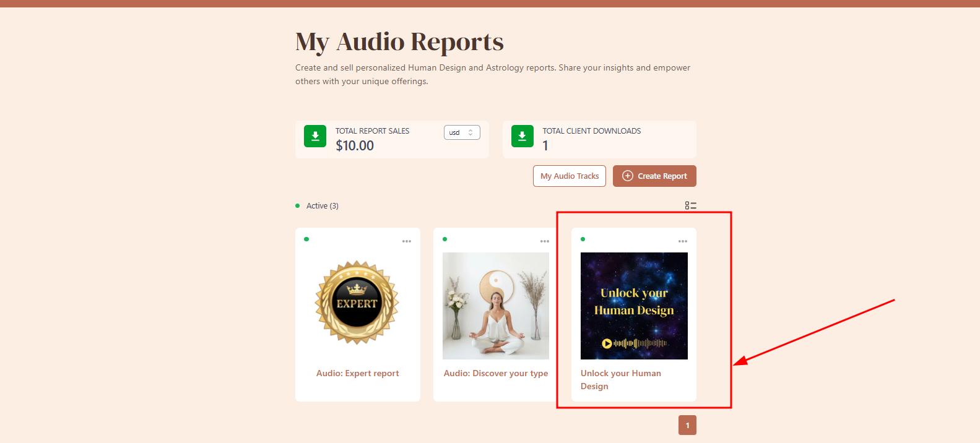Go to page 1 in pagination
Image resolution: width=980 pixels, height=443 pixels.
click(687, 425)
